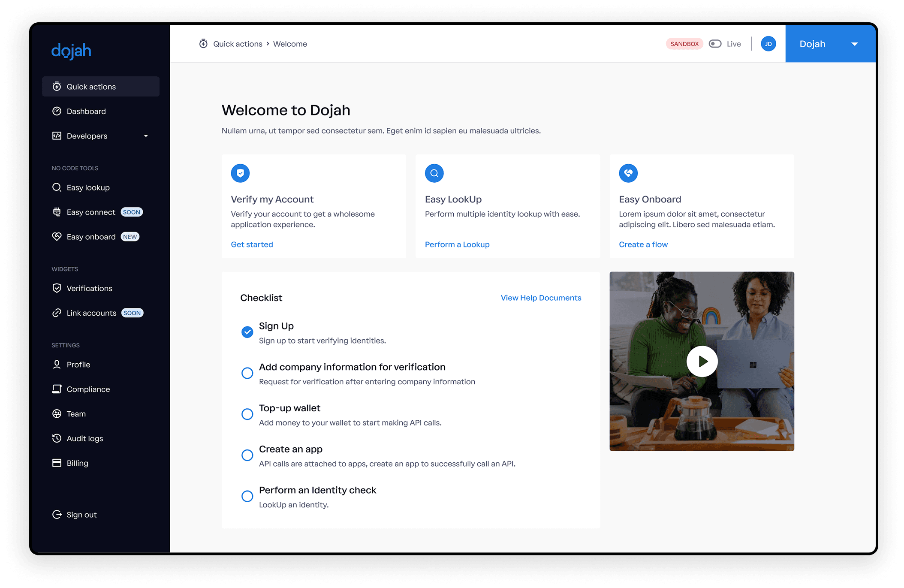Screen dimensions: 904x588
Task: Click the Dashboard gauge icon
Action: tap(57, 111)
